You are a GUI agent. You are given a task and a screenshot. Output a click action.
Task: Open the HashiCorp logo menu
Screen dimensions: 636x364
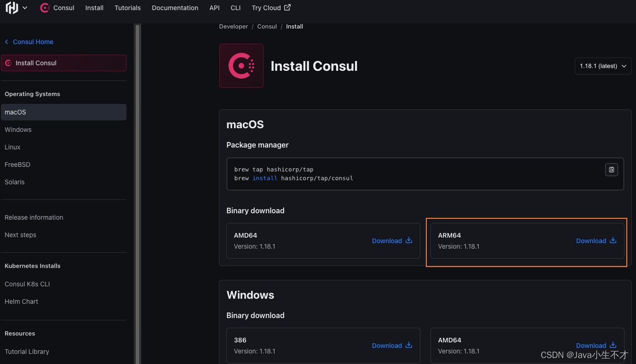pos(12,8)
